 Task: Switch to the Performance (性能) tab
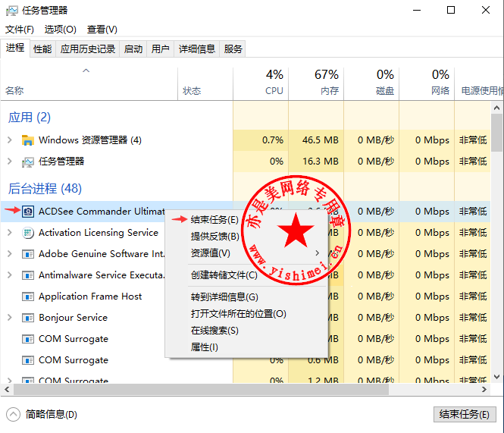[x=42, y=49]
